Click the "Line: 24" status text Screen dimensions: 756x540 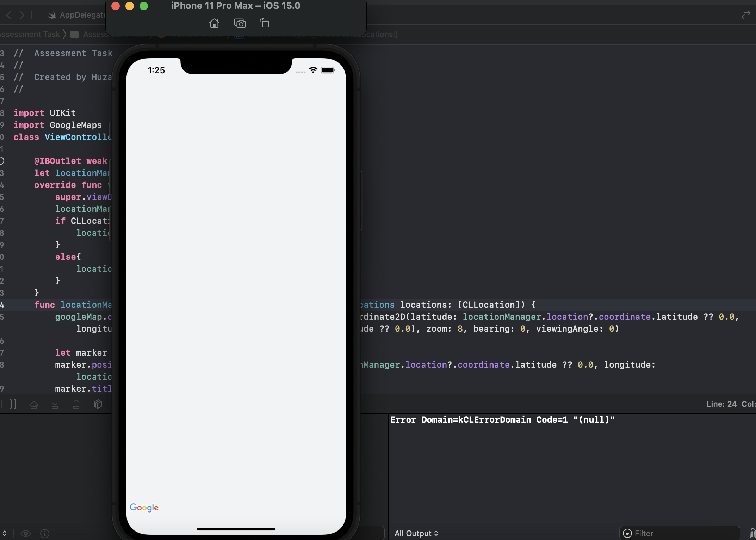pos(721,404)
